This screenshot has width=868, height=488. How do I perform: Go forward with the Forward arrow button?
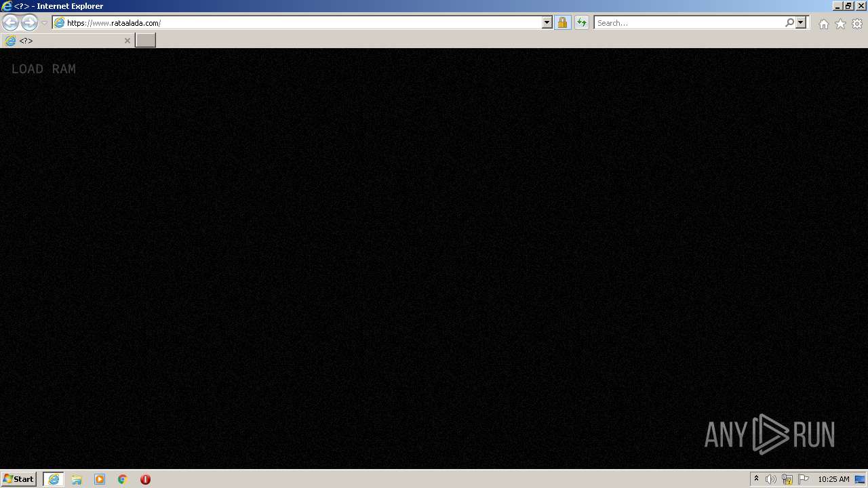[x=29, y=22]
